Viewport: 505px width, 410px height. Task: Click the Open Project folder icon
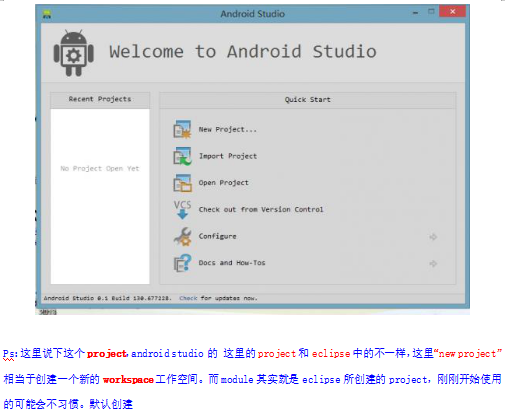[182, 183]
